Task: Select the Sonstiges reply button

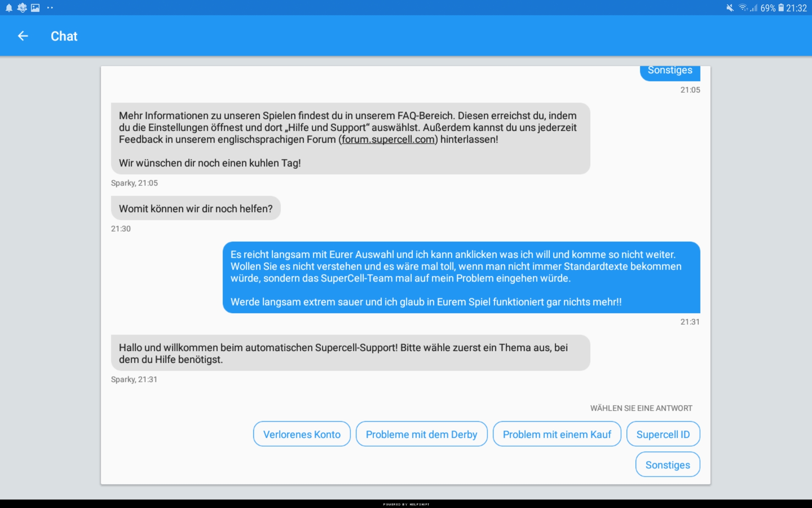Action: click(667, 464)
